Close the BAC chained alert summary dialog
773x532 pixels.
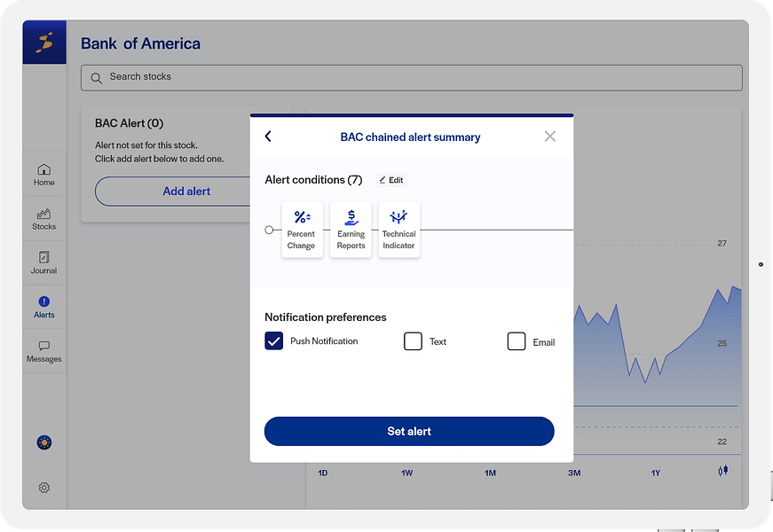pos(549,137)
